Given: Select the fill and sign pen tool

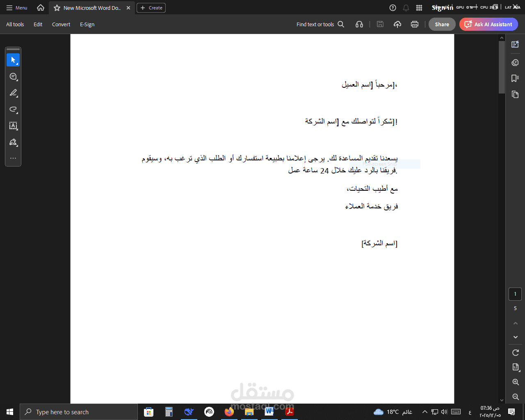Looking at the screenshot, I should pos(13,142).
